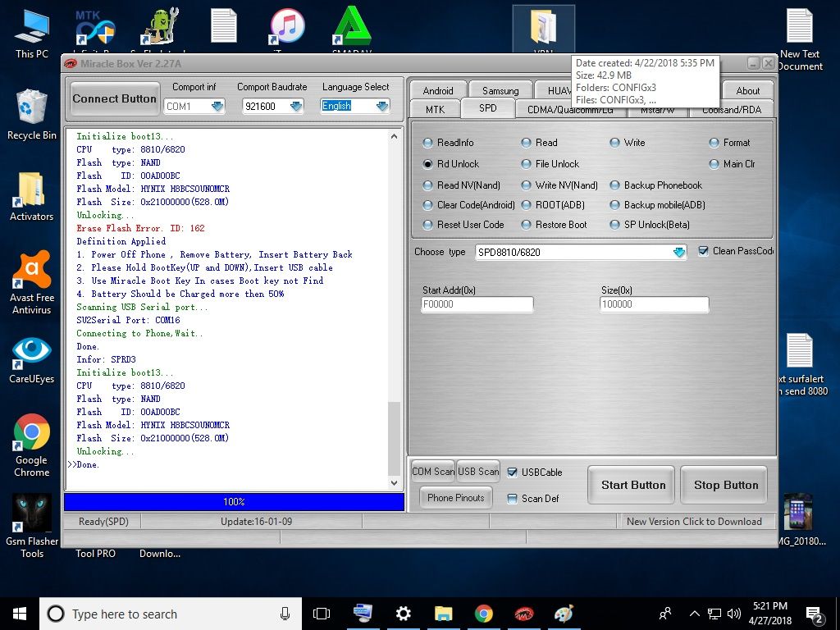Click the Miracle Box taskbar icon
This screenshot has height=630, width=840.
click(x=523, y=614)
